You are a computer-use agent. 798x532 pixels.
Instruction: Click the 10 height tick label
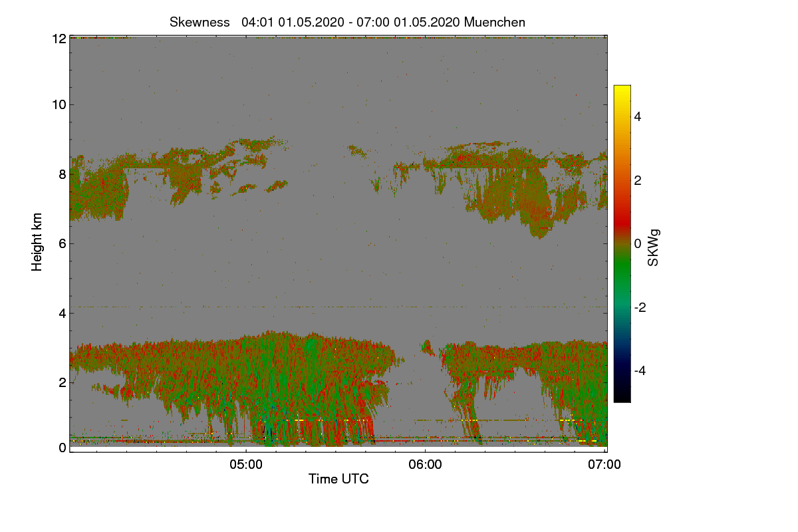click(x=59, y=104)
